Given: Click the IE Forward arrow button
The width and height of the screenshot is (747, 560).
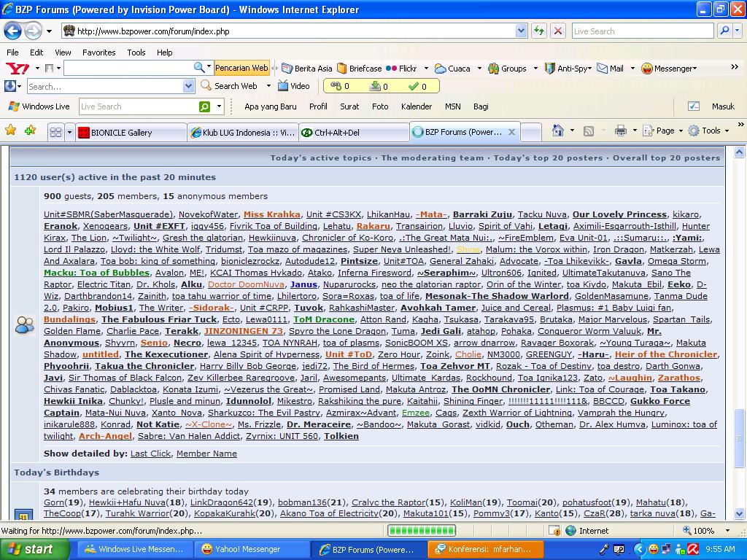Looking at the screenshot, I should tap(33, 31).
